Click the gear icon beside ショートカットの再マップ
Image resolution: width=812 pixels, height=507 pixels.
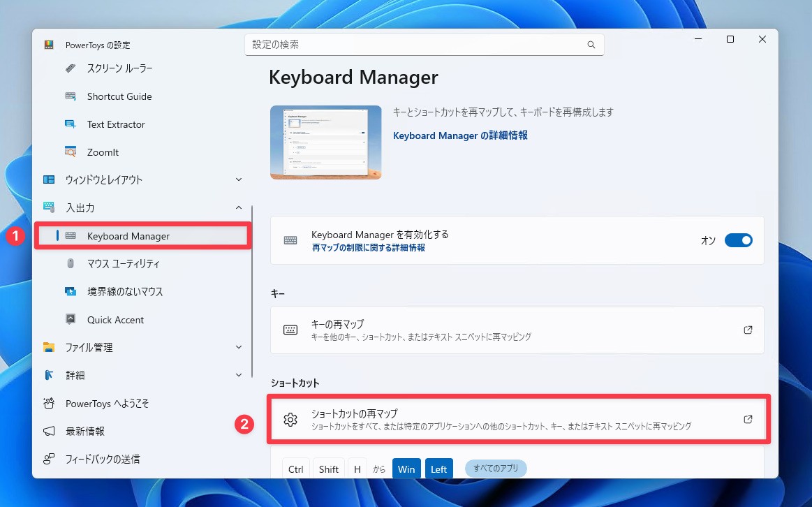[x=290, y=420]
